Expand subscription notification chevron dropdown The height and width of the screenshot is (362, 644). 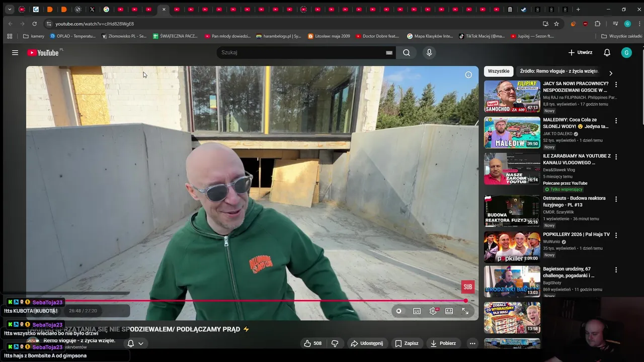[x=141, y=343]
